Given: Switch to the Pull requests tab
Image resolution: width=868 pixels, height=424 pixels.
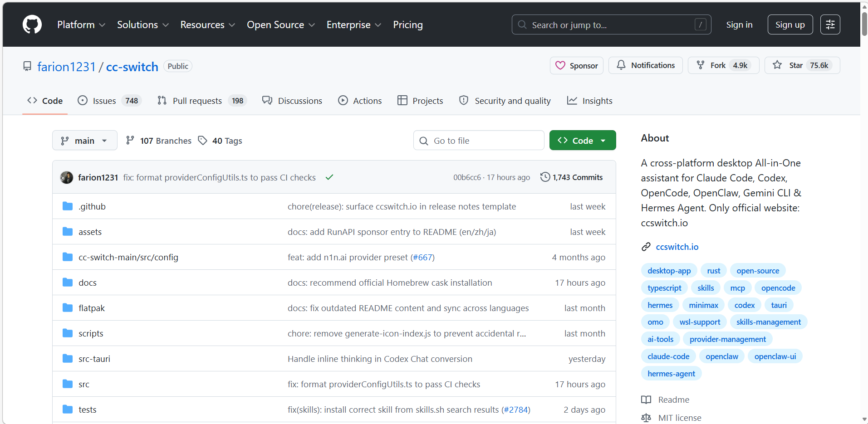Looking at the screenshot, I should point(202,101).
